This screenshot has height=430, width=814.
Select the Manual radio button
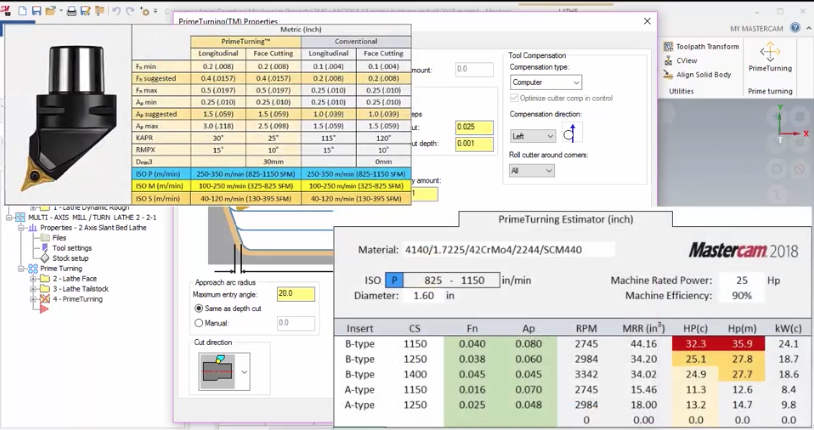click(x=199, y=323)
